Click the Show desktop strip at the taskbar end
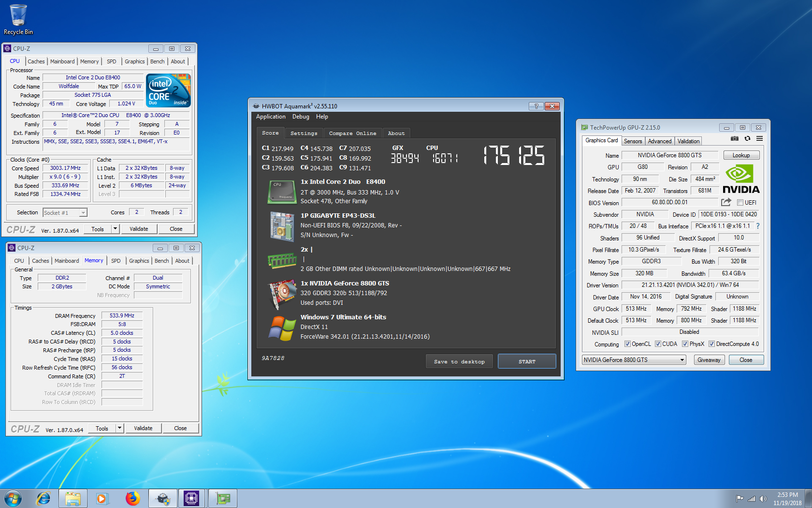812x508 pixels. pyautogui.click(x=808, y=498)
